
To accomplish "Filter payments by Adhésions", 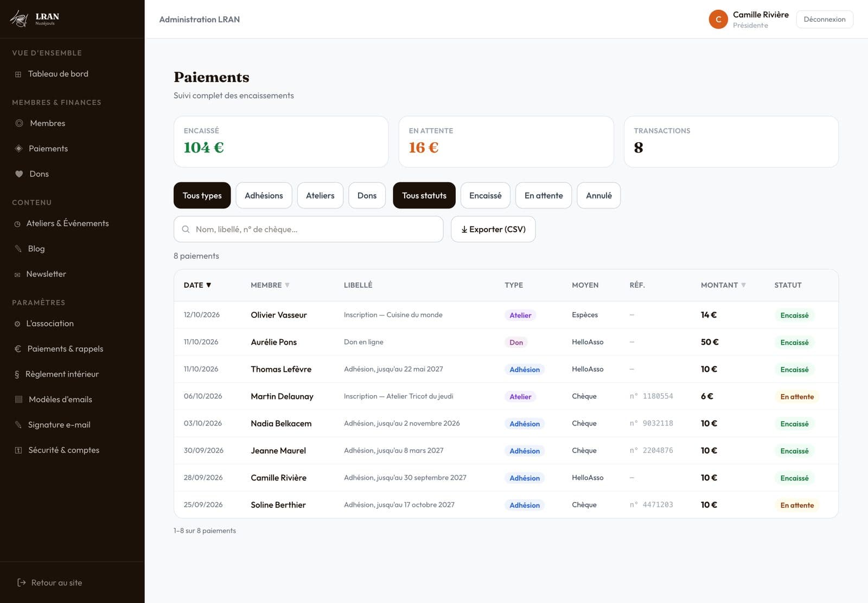I will coord(264,195).
